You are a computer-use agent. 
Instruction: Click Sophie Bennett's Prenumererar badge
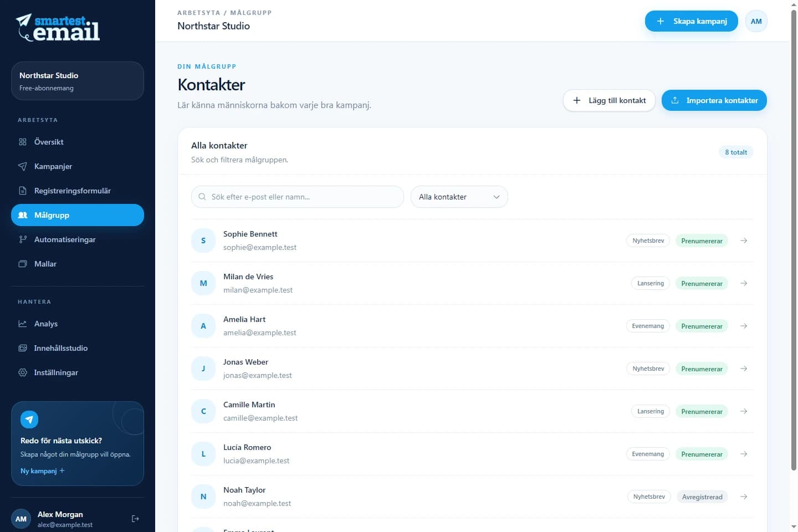point(702,241)
